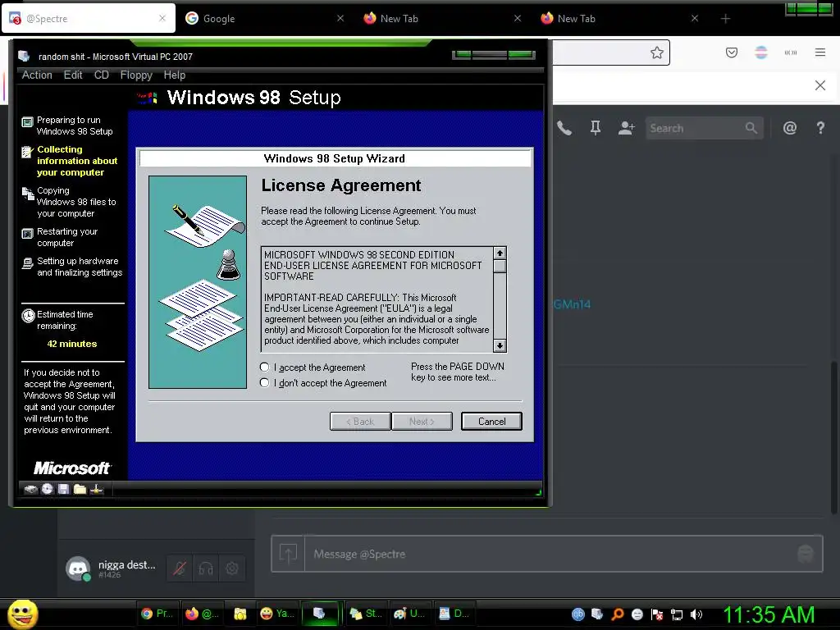Open the Firefox hamburger menu
Viewport: 840px width, 630px height.
point(820,52)
